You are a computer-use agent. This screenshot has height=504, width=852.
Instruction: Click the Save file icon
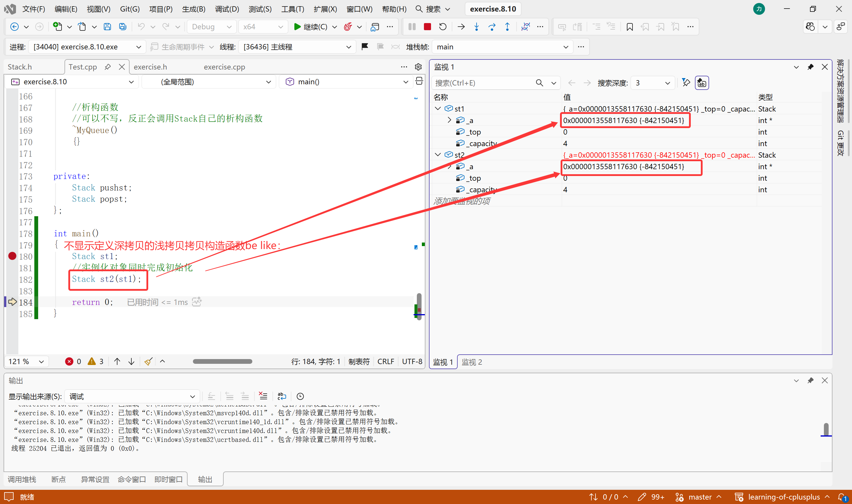[107, 27]
